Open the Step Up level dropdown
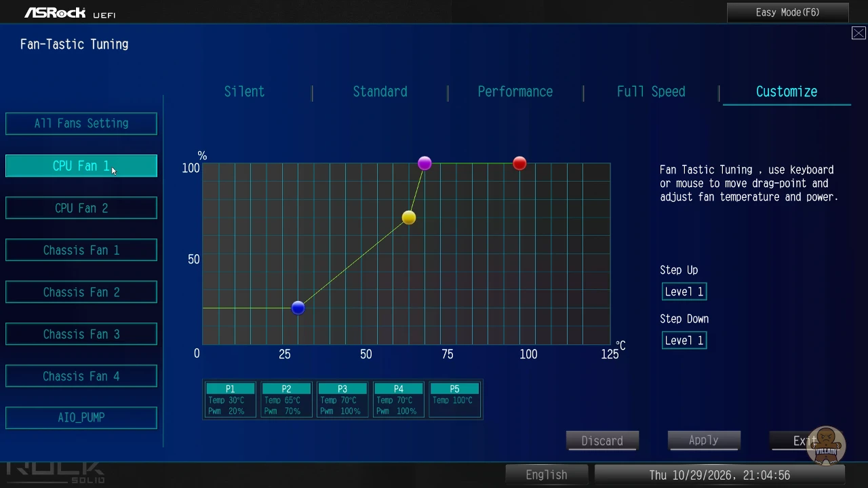The width and height of the screenshot is (868, 488). [x=684, y=291]
